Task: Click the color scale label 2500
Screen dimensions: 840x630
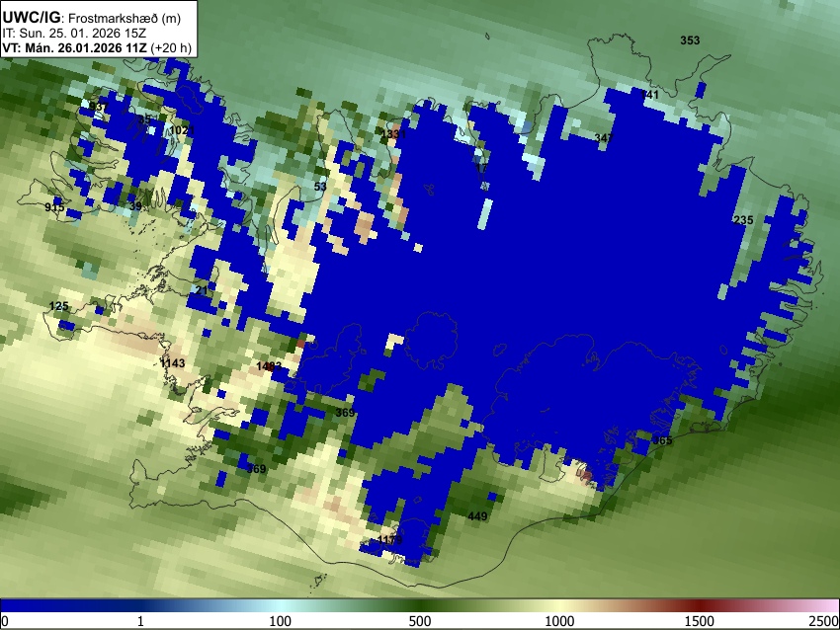Action: (x=824, y=621)
